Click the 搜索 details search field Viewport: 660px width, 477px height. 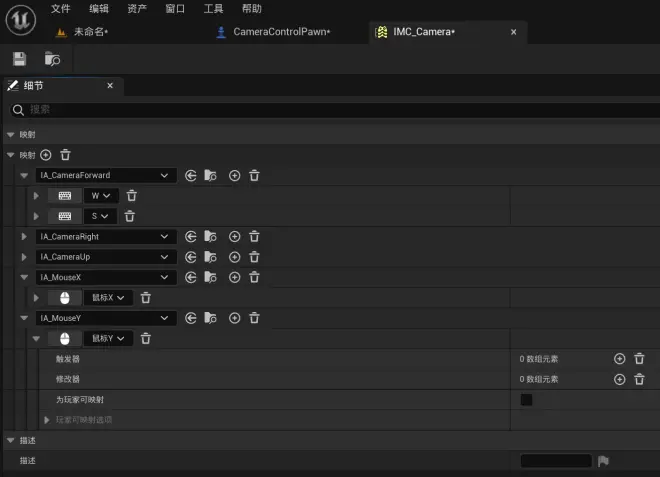click(x=335, y=110)
